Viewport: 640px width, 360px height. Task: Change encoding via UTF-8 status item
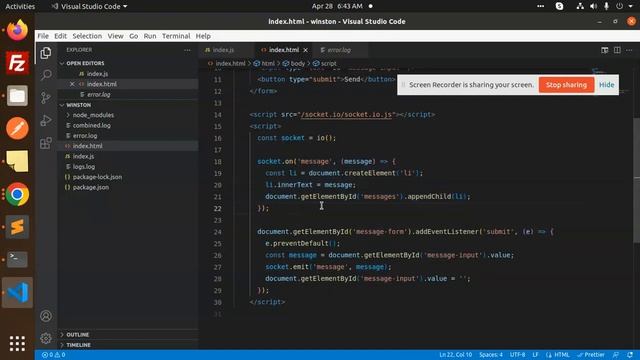[x=518, y=355]
